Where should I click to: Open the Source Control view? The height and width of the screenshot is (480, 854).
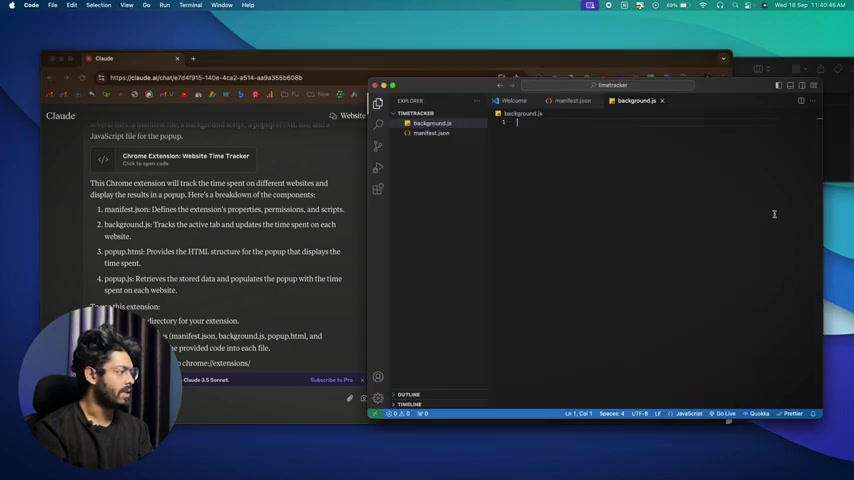pos(378,146)
